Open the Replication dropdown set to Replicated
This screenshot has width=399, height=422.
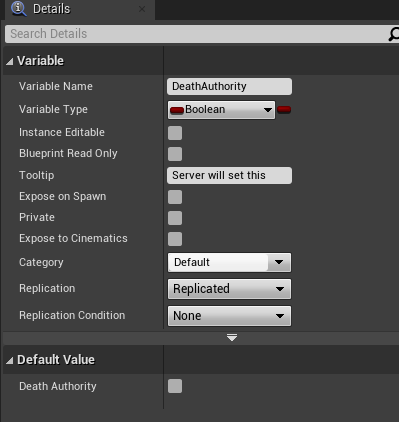(229, 289)
